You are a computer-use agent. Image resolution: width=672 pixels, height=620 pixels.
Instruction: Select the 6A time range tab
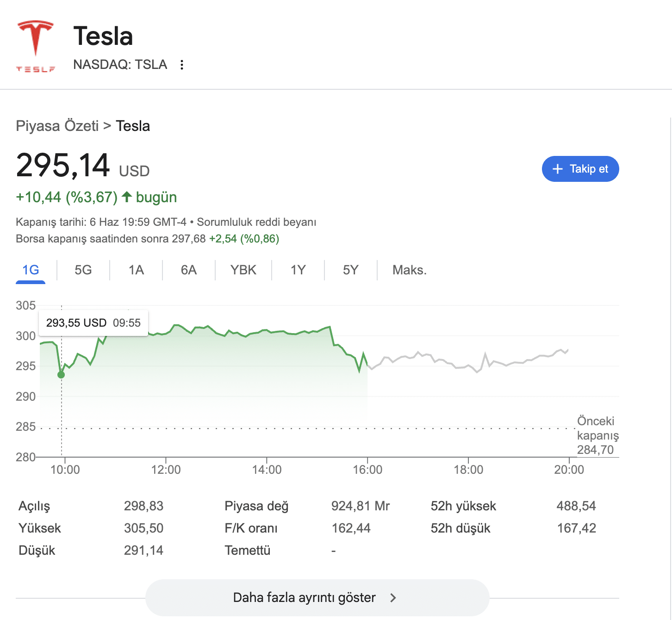tap(189, 270)
